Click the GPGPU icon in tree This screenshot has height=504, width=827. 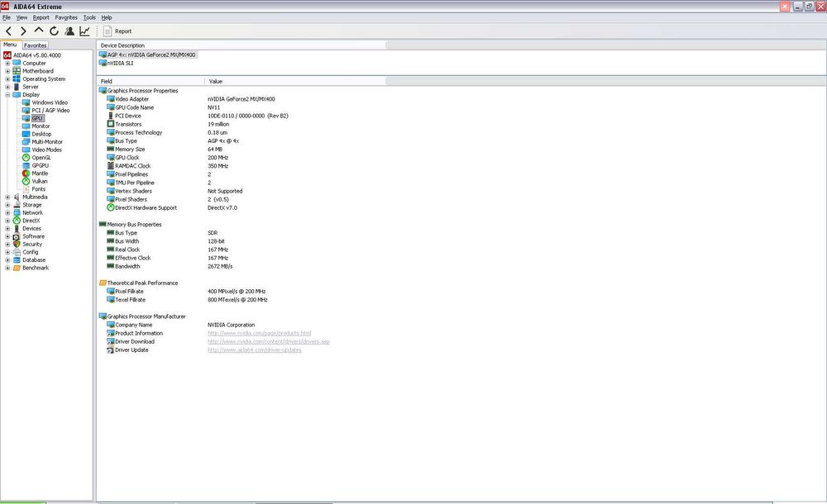click(26, 165)
